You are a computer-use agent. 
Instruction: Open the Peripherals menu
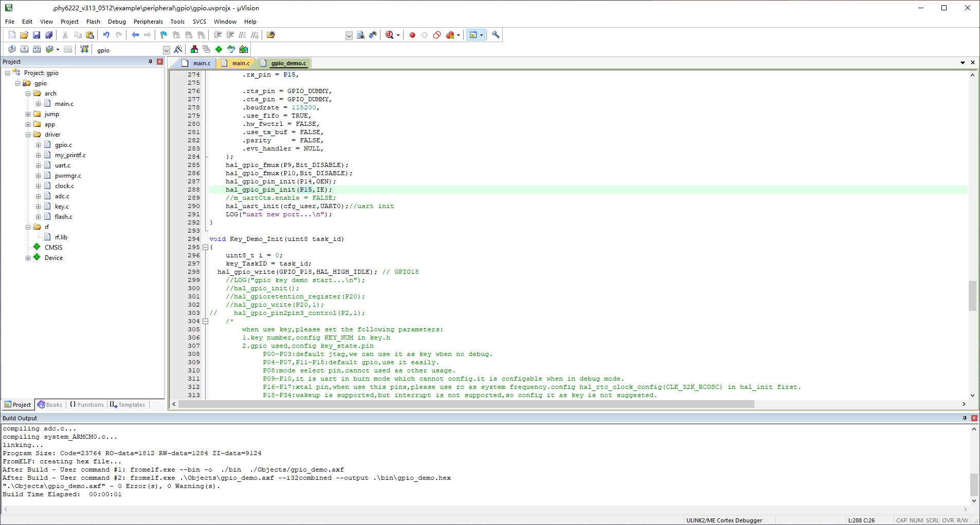click(148, 22)
